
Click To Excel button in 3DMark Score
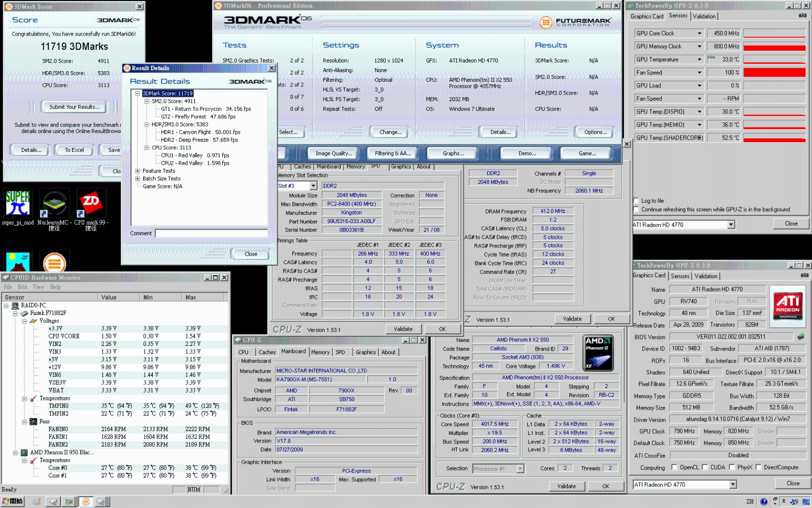point(74,150)
